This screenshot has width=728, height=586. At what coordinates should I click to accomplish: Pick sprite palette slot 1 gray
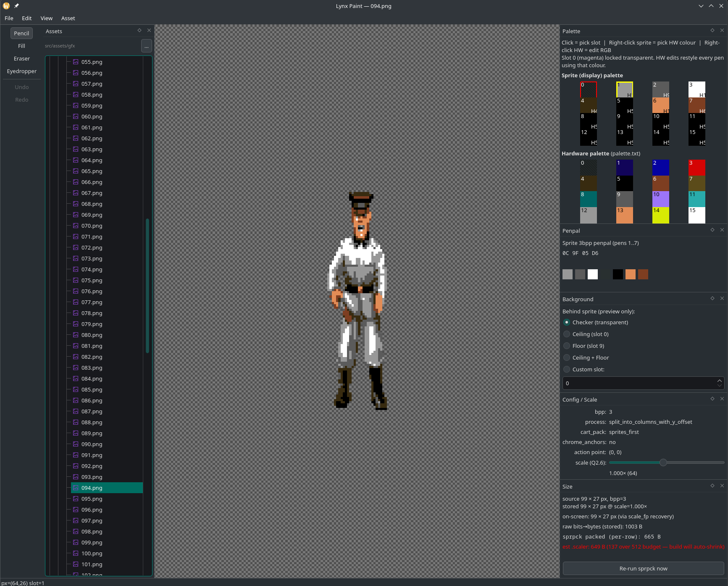[625, 89]
